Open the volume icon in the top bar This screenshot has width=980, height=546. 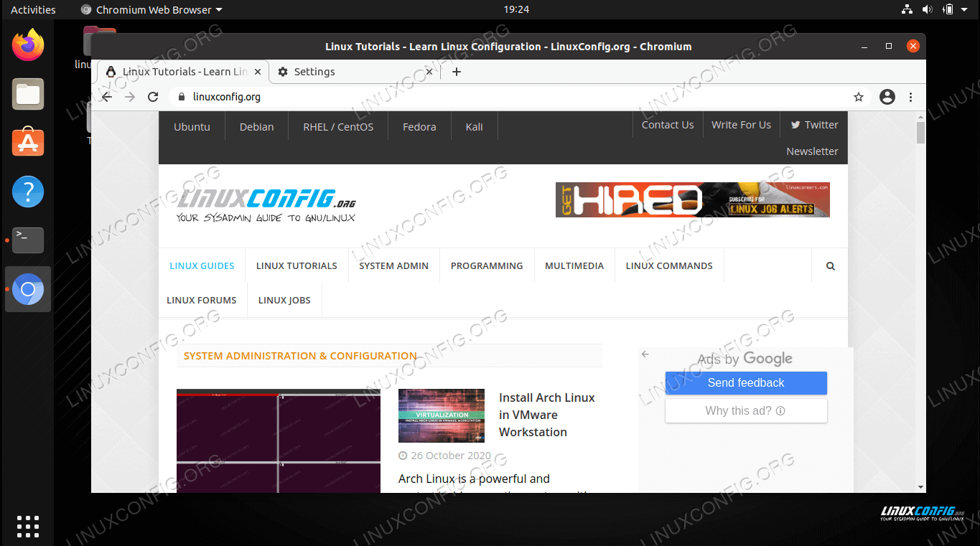(928, 9)
